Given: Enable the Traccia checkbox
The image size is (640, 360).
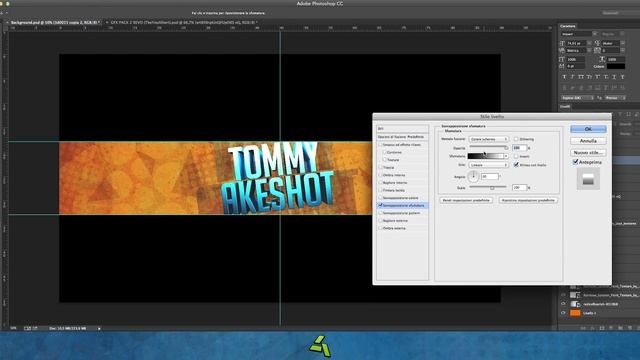Looking at the screenshot, I should tap(380, 167).
